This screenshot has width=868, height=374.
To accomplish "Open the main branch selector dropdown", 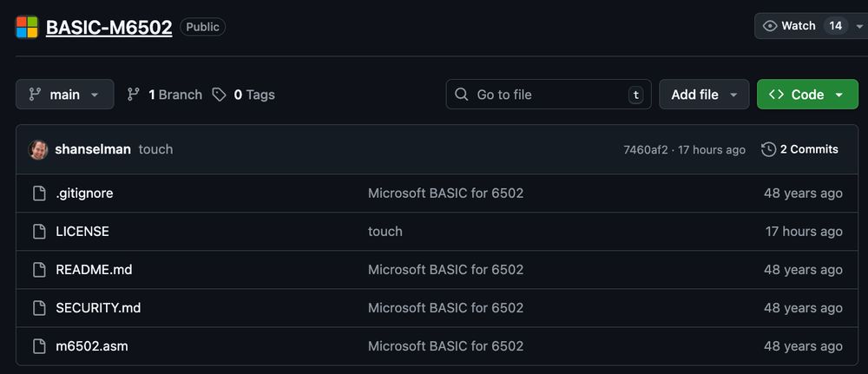I will point(65,95).
